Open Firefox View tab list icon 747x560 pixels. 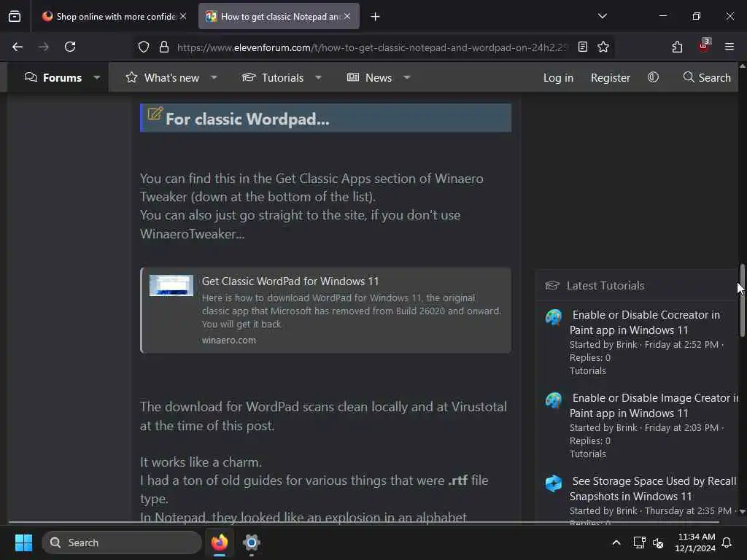(15, 17)
